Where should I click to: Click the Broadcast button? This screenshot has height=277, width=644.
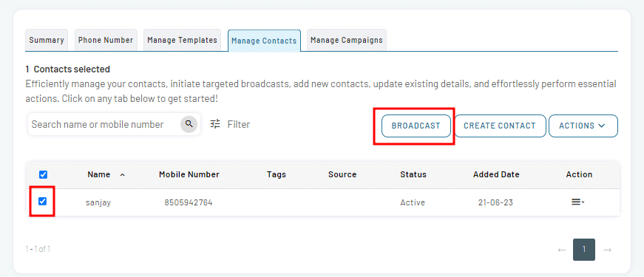click(416, 126)
